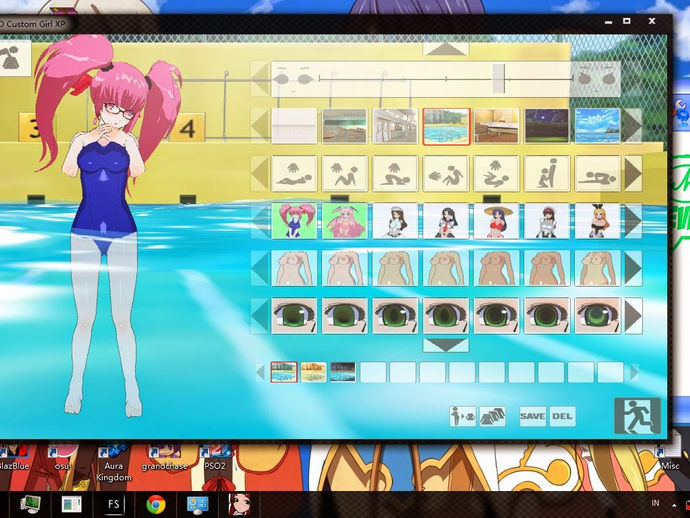Show next eye styles with right arrow
Viewport: 690px width, 518px height.
[x=633, y=316]
